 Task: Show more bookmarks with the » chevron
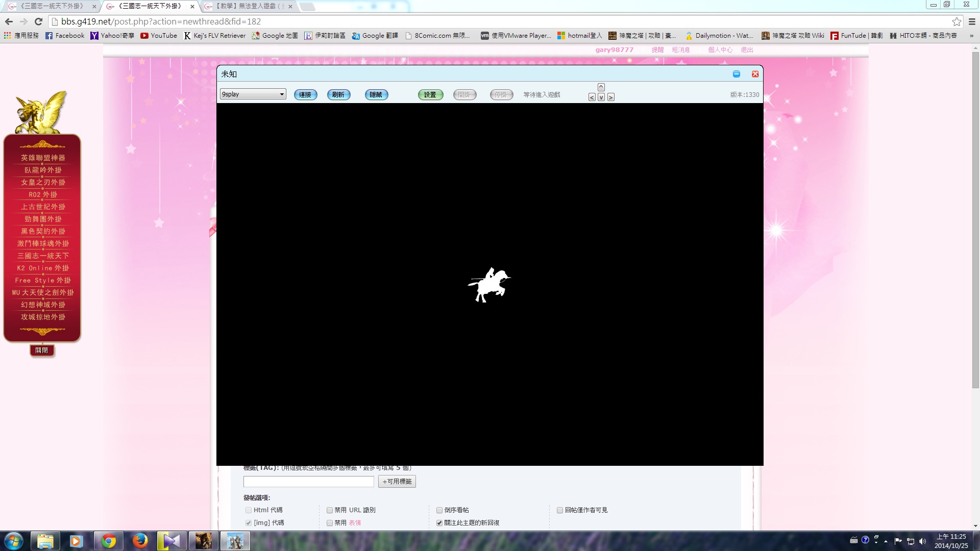(971, 36)
